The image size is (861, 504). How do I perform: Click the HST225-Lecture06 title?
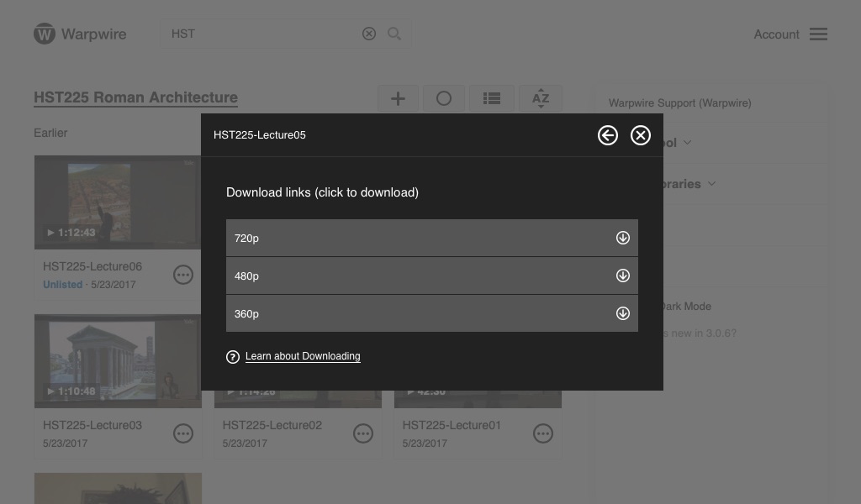click(x=92, y=266)
